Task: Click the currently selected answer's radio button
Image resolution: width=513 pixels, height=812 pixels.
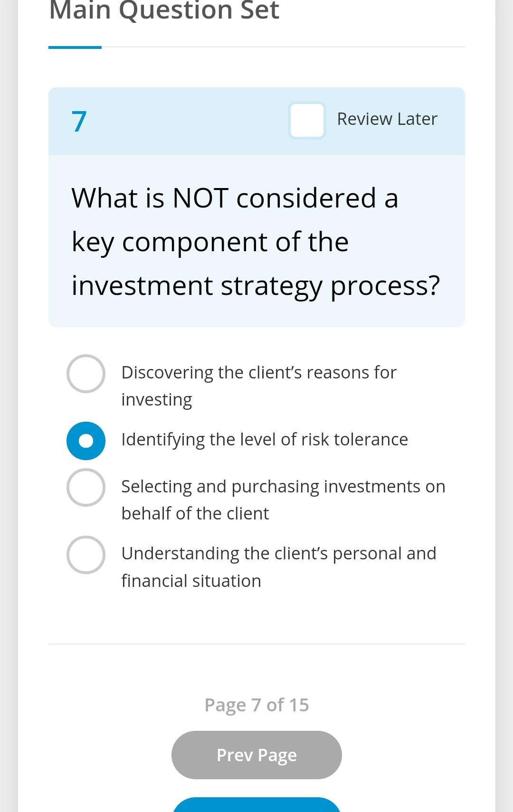Action: pyautogui.click(x=86, y=440)
